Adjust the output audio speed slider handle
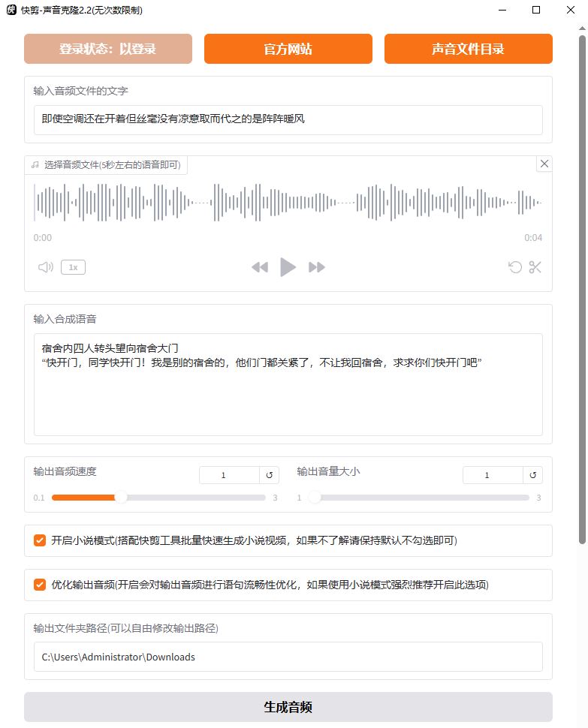This screenshot has height=728, width=588. point(121,498)
